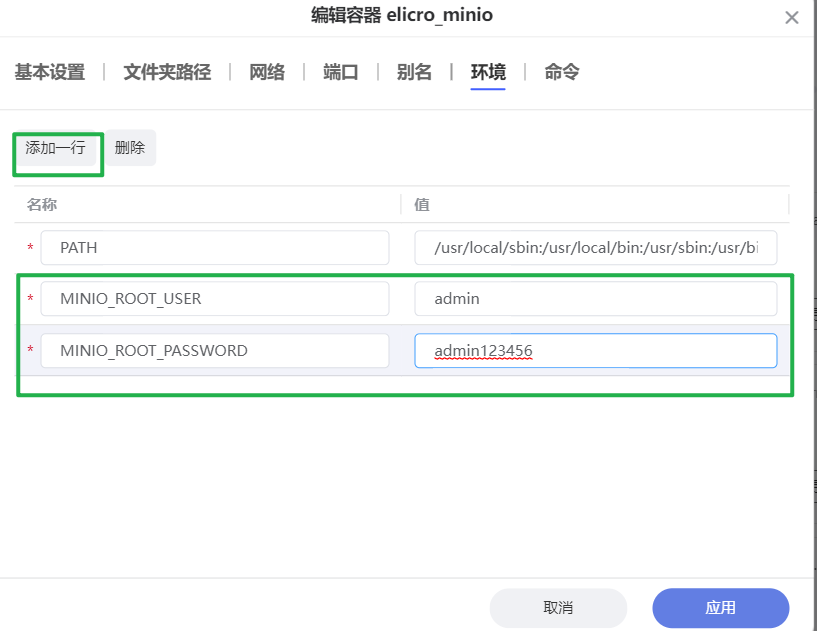817x631 pixels.
Task: Click the 取消 button to cancel
Action: [558, 608]
